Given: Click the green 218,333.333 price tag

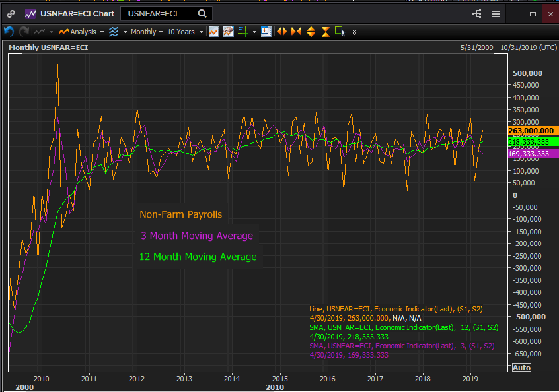Looking at the screenshot, I should (533, 142).
